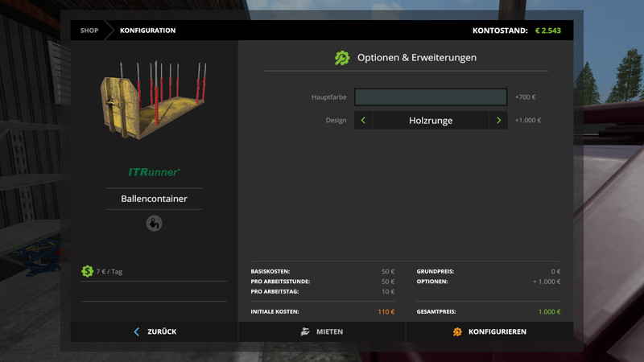
Task: Open the Hauptfarbe color swatch
Action: point(431,97)
